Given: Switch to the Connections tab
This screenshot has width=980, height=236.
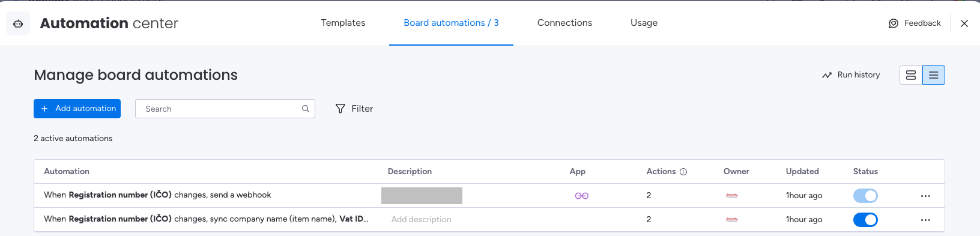Looking at the screenshot, I should click(x=564, y=23).
